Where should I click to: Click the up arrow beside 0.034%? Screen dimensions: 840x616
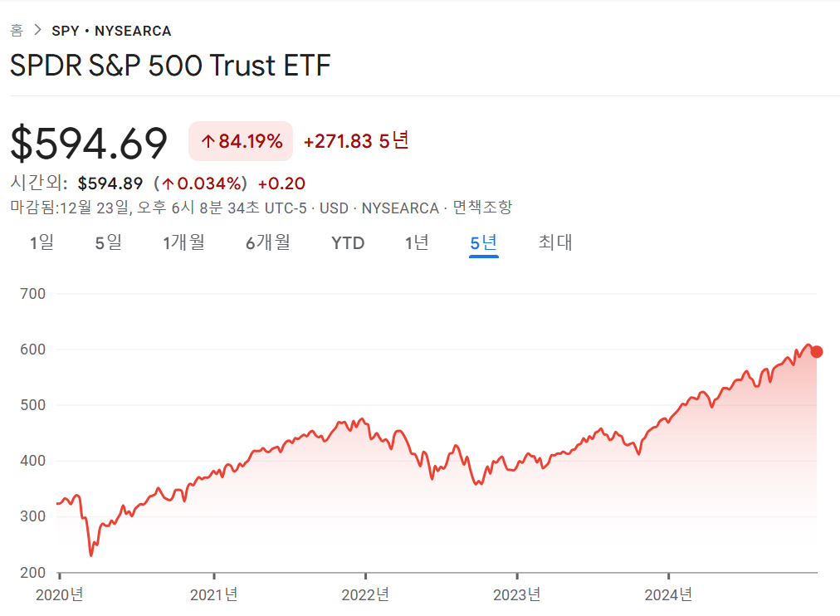coord(168,183)
